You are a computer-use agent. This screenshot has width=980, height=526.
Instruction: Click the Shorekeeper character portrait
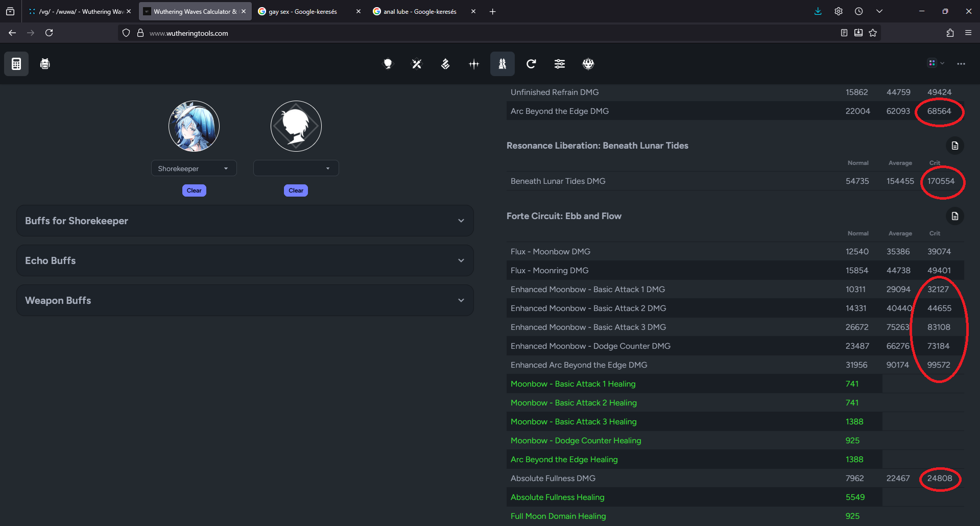tap(194, 126)
